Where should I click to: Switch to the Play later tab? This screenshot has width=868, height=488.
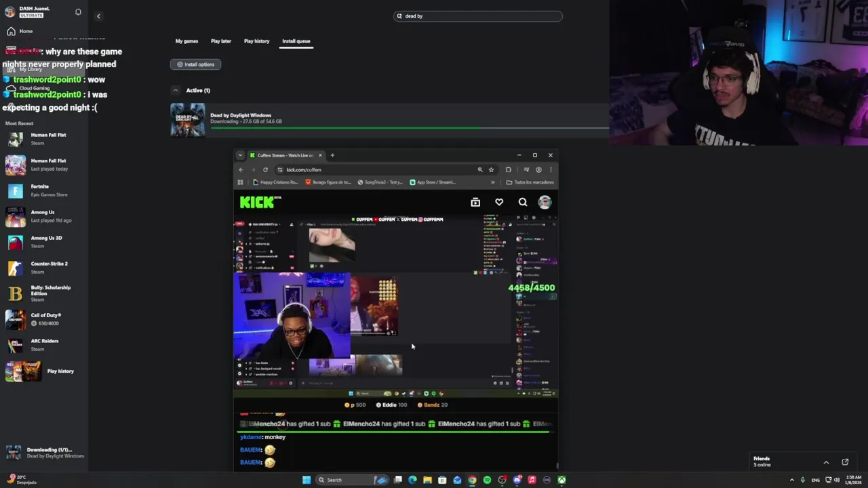(221, 41)
